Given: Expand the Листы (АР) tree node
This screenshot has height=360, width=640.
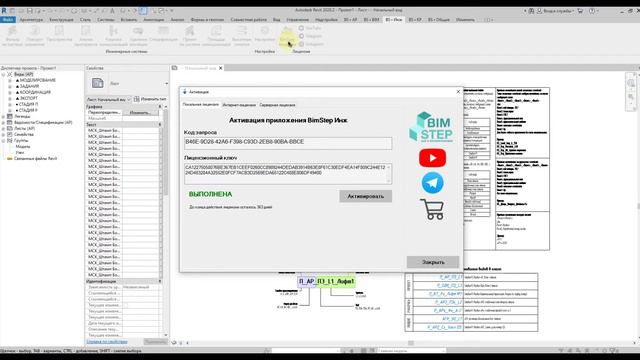Looking at the screenshot, I should click(x=3, y=128).
